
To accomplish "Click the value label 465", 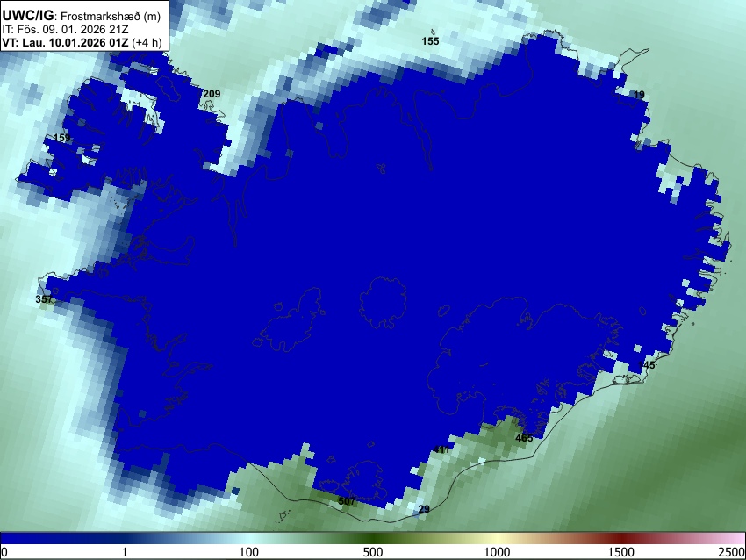I will point(524,438).
